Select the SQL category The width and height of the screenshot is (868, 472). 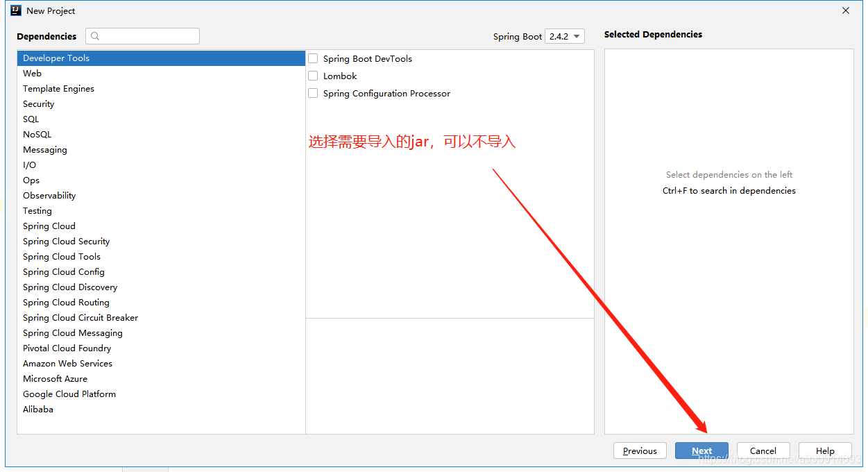(161, 119)
